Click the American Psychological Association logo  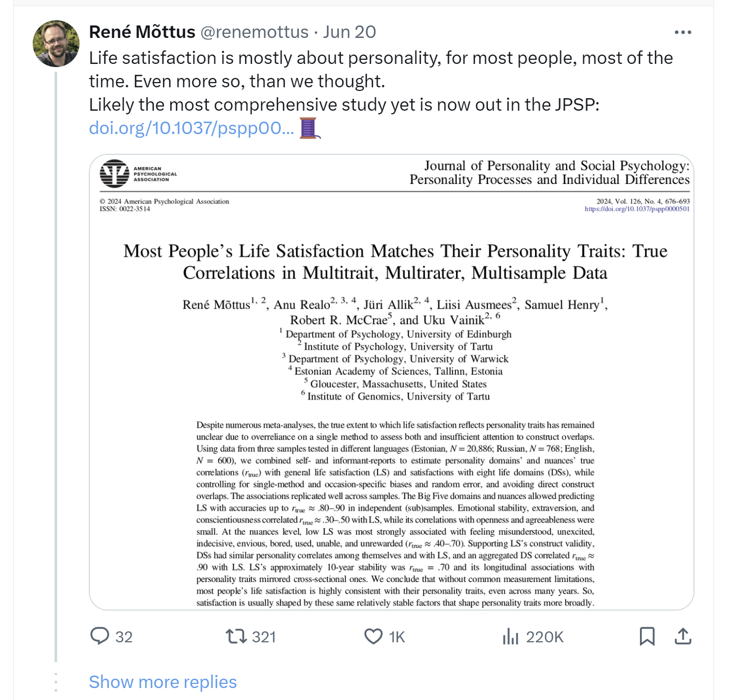115,174
